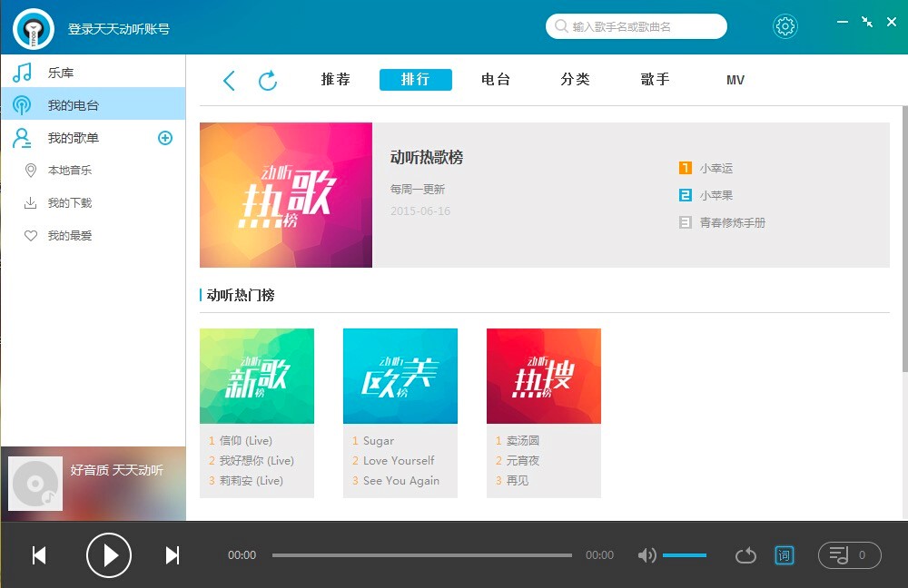Go back using the left arrow
The height and width of the screenshot is (588, 908).
pyautogui.click(x=229, y=81)
